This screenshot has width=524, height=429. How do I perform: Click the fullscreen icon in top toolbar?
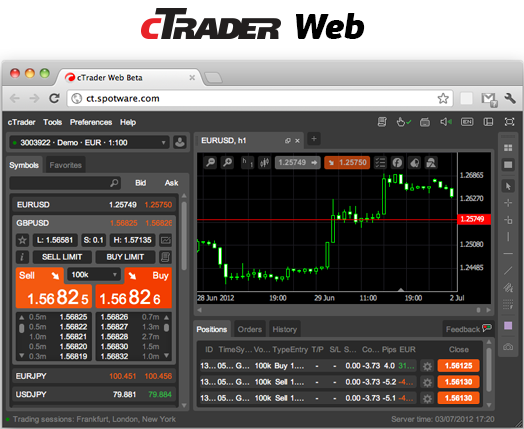coord(509,122)
